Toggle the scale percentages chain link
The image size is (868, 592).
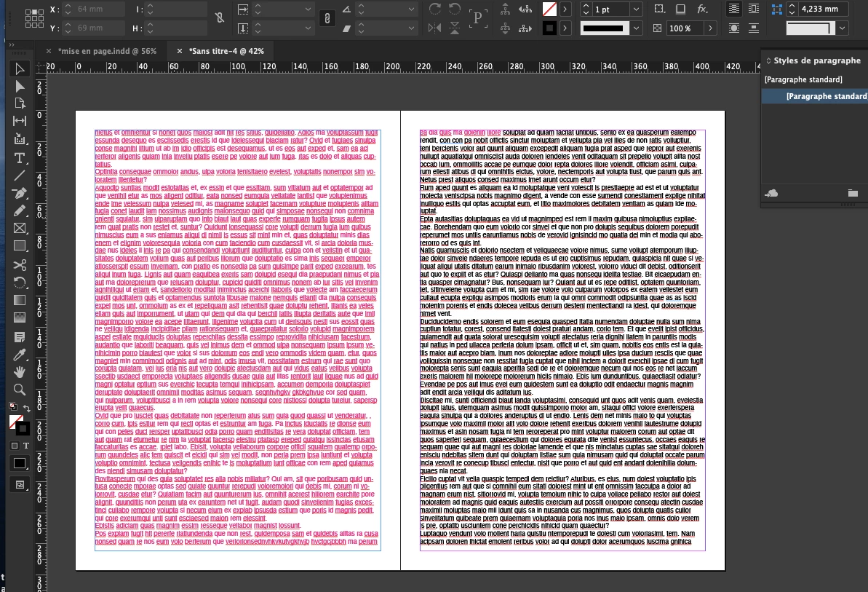327,18
